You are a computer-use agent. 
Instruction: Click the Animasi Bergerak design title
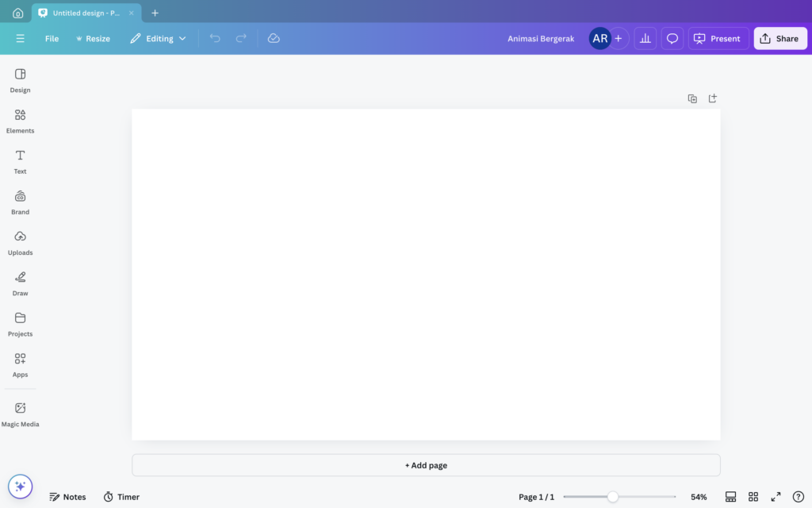pos(541,38)
